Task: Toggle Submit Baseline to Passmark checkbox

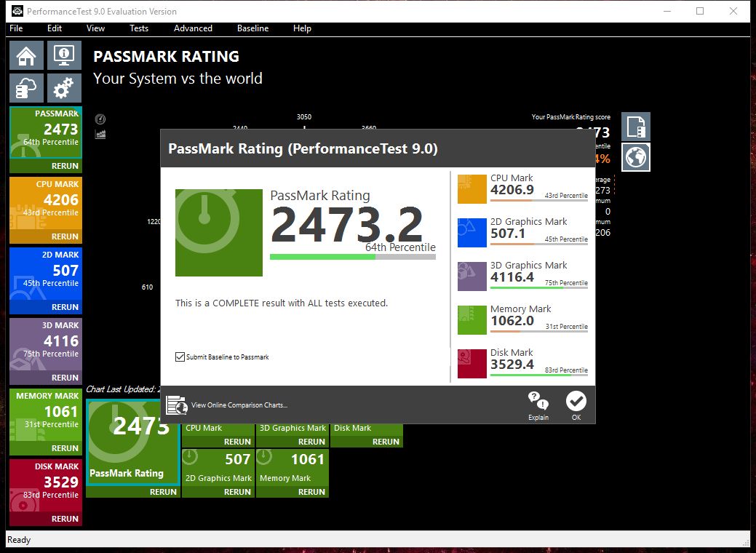Action: click(x=180, y=357)
